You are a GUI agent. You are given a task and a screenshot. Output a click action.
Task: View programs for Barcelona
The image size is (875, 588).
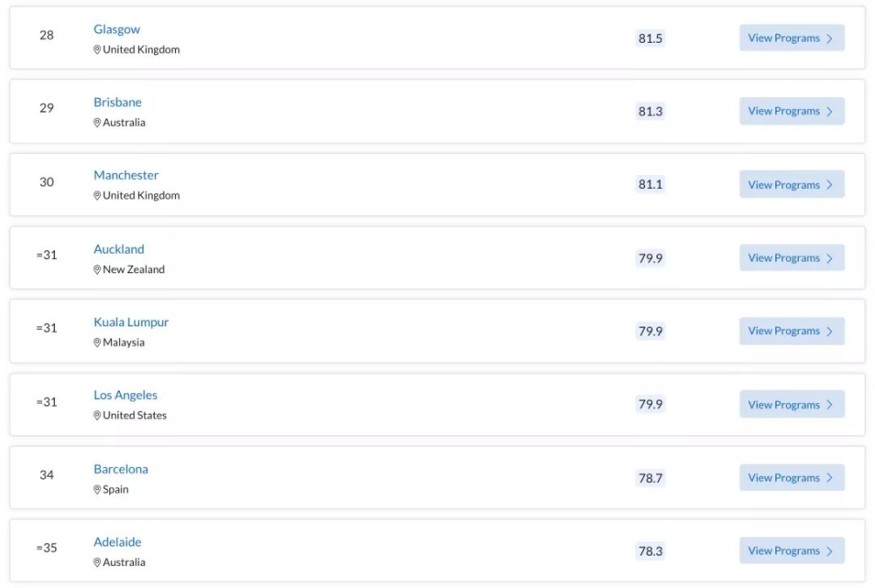coord(792,478)
